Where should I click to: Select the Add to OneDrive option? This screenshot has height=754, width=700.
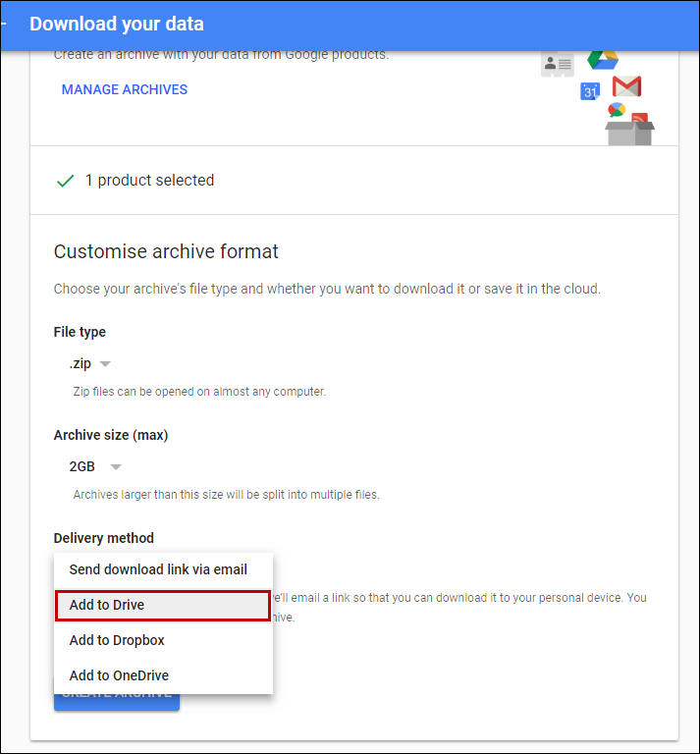[x=119, y=675]
